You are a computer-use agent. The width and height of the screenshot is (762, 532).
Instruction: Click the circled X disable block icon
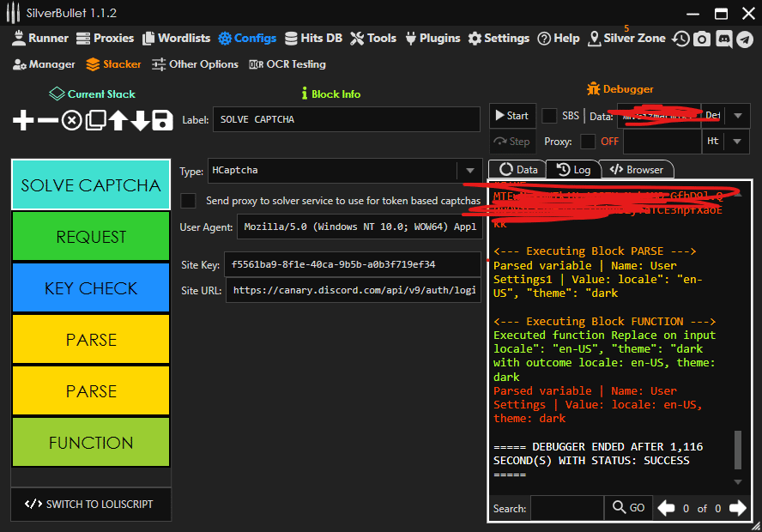click(71, 121)
